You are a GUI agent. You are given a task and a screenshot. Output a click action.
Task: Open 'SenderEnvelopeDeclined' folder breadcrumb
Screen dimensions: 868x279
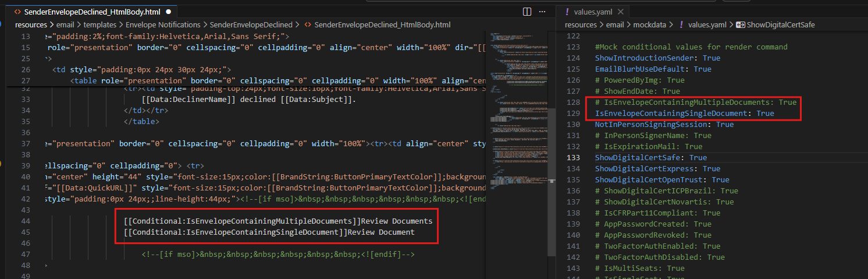(251, 24)
